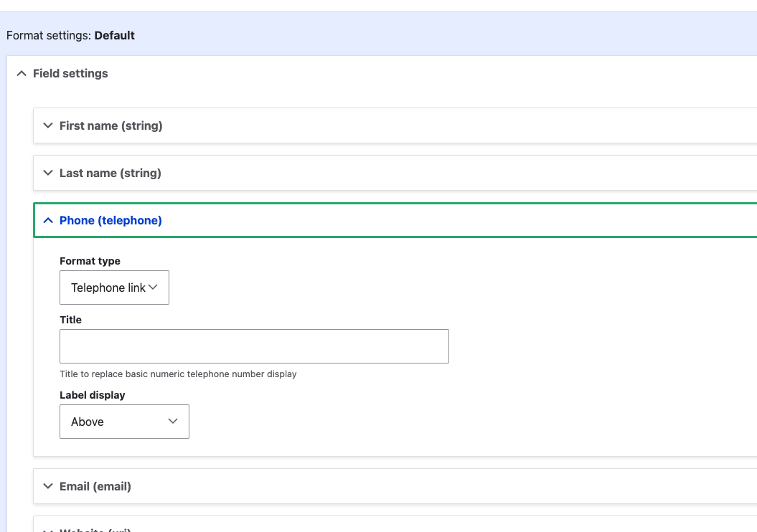Collapse the Phone (telephone) heading link
The image size is (757, 532).
[x=111, y=221]
